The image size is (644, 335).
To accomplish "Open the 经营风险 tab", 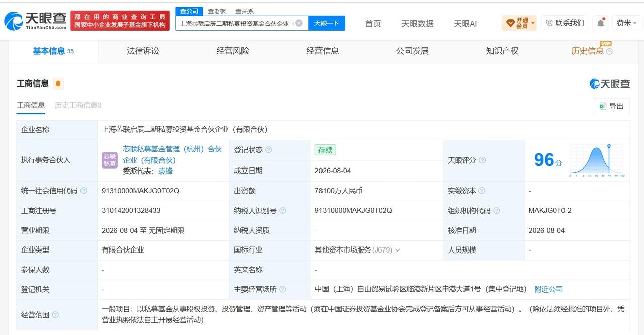I will point(233,51).
